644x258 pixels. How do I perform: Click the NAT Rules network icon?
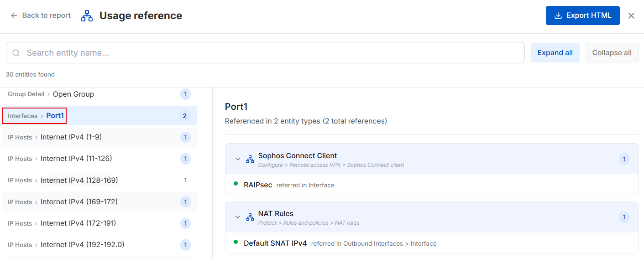pos(250,217)
